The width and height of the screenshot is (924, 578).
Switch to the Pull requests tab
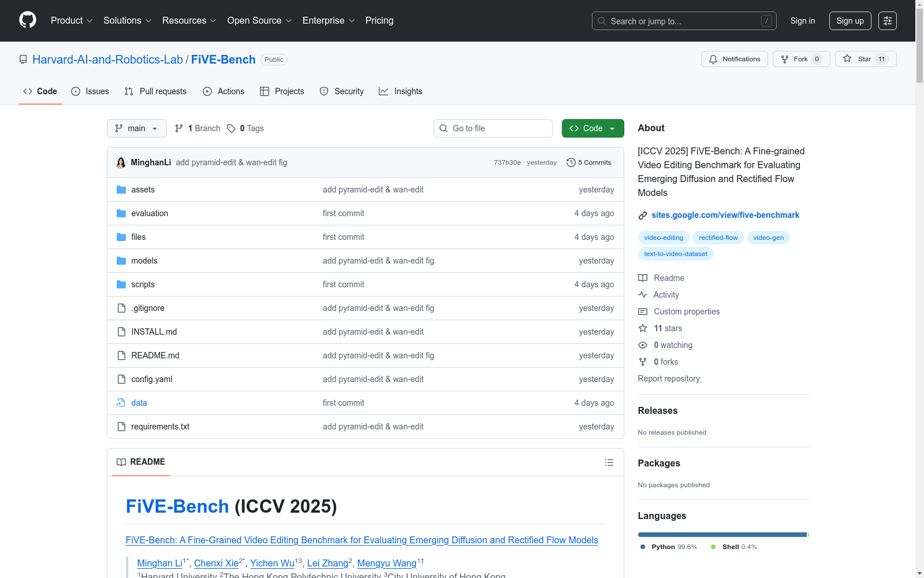[155, 91]
